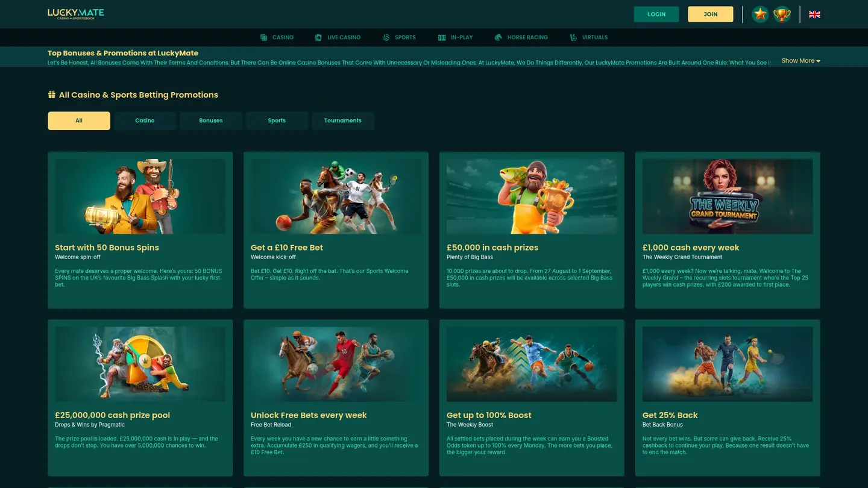Click the 'Unlock Free Bets every week' title
The image size is (868, 488).
[309, 415]
